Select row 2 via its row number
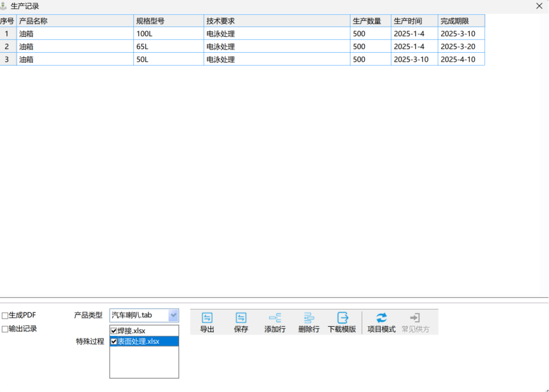The image size is (549, 392). (x=7, y=46)
